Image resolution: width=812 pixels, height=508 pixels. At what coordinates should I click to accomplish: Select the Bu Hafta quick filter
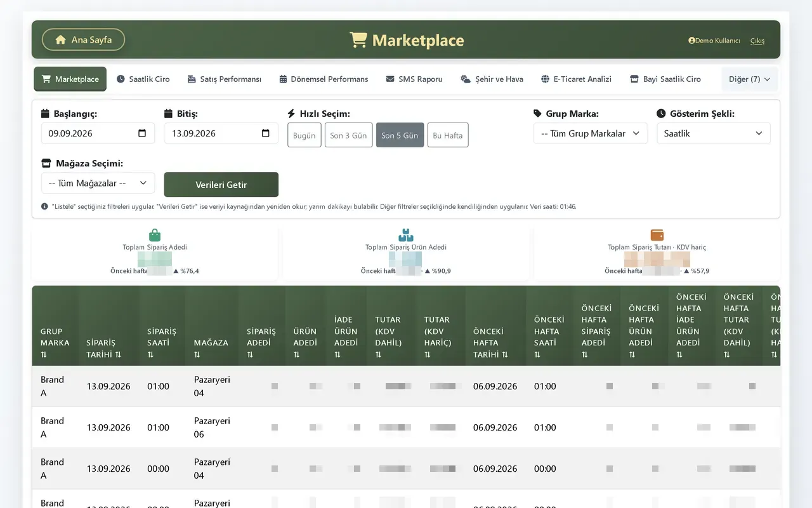[448, 135]
